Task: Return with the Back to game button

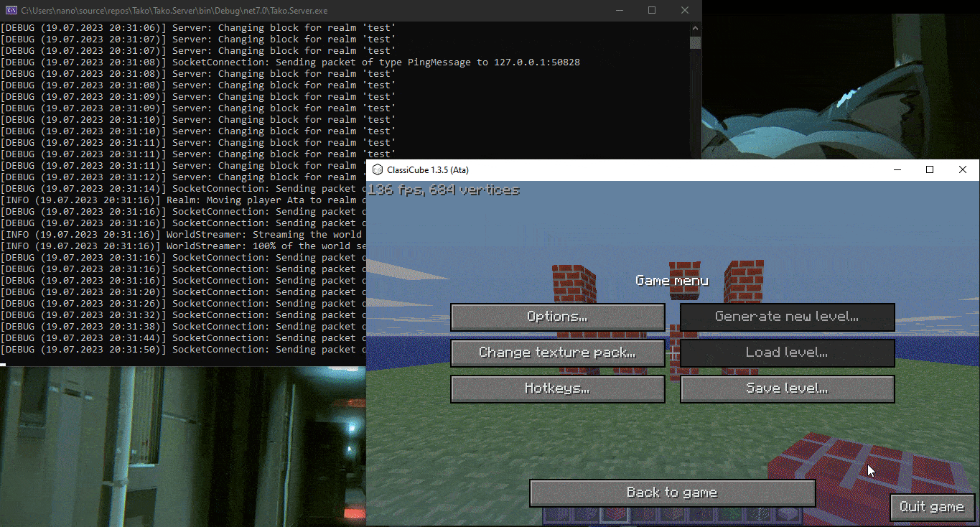Action: (x=673, y=493)
